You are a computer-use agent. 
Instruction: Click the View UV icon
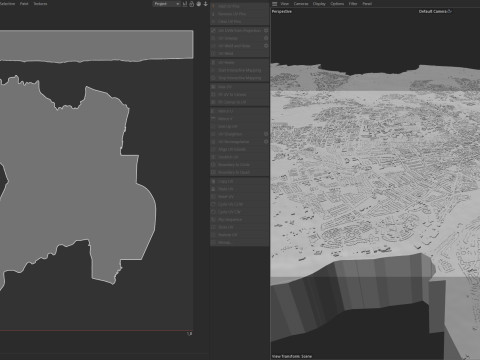[214, 87]
